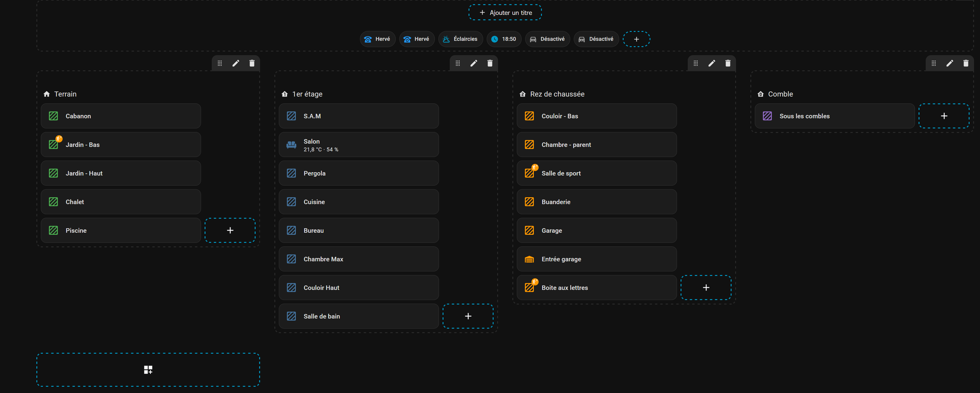Select the Salle de sport card
The height and width of the screenshot is (393, 980).
pyautogui.click(x=596, y=173)
